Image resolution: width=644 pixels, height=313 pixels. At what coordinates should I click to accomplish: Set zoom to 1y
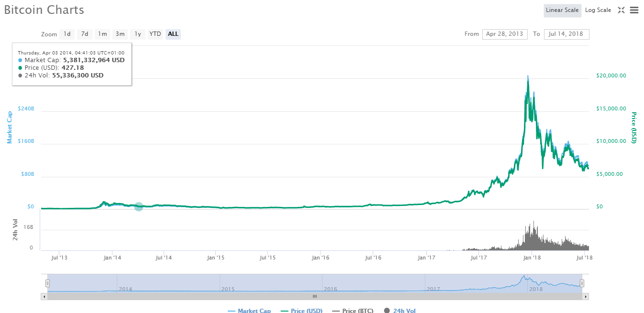[x=138, y=34]
